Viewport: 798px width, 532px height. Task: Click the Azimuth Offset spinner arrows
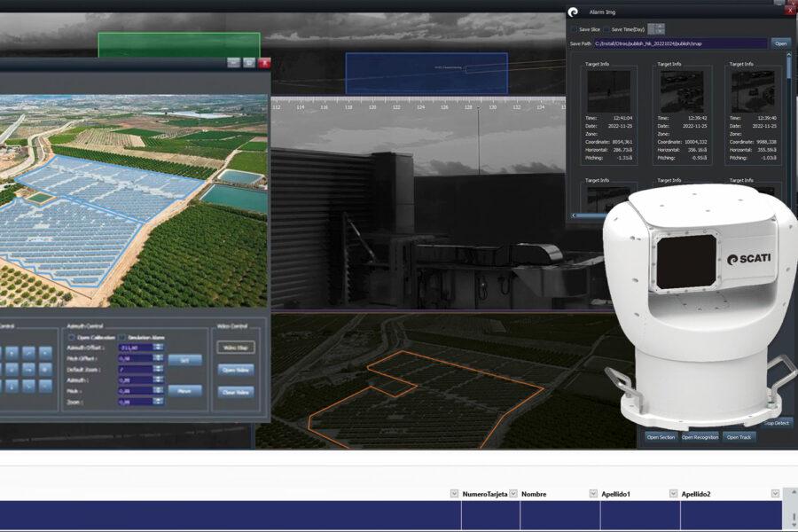click(159, 348)
